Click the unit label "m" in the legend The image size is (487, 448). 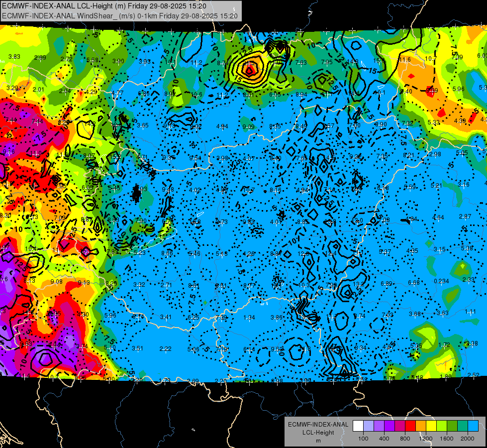click(318, 441)
